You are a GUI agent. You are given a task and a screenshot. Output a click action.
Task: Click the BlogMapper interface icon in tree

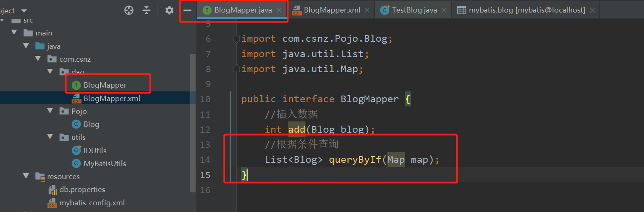coord(76,85)
